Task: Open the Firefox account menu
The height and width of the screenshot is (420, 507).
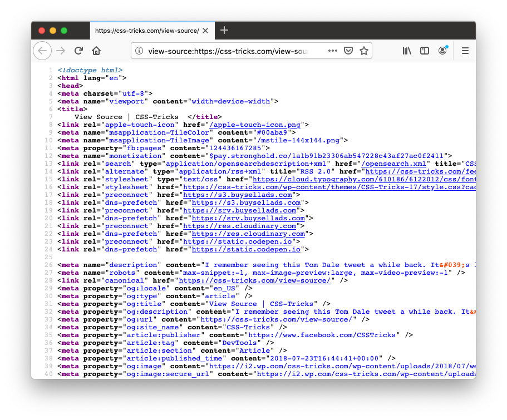Action: pyautogui.click(x=442, y=51)
